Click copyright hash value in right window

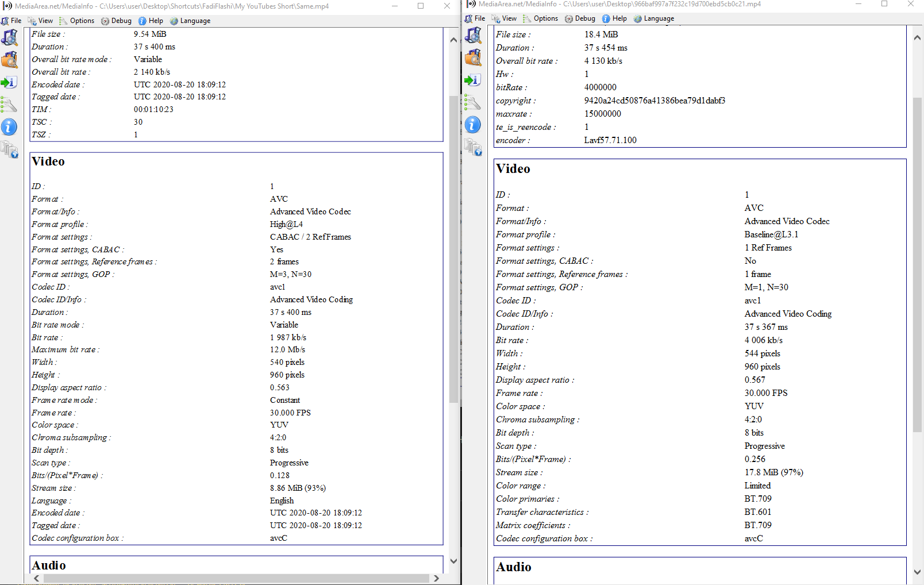(x=654, y=101)
